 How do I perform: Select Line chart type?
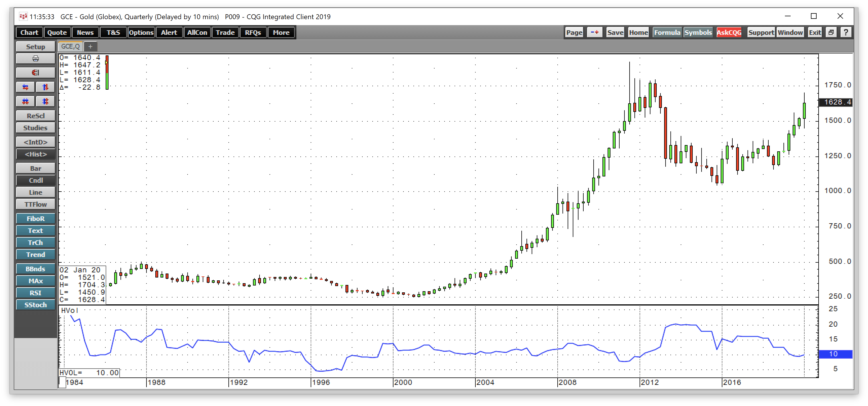click(x=35, y=192)
